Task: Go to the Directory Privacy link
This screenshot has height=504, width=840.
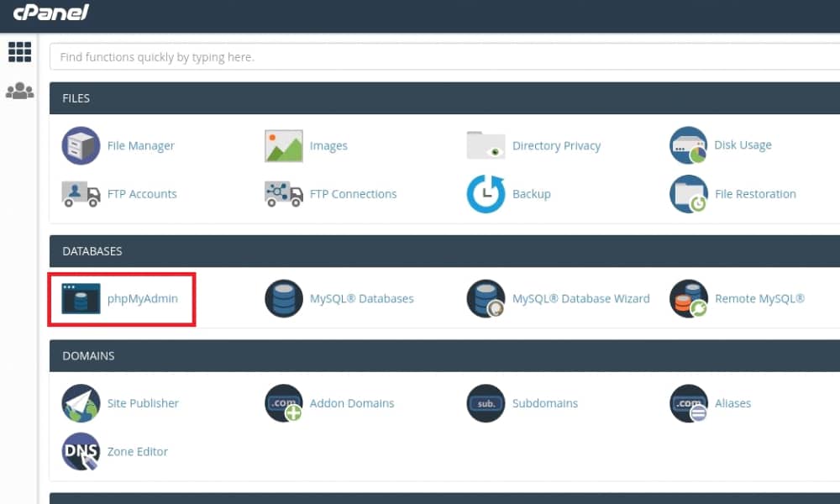Action: click(x=557, y=145)
